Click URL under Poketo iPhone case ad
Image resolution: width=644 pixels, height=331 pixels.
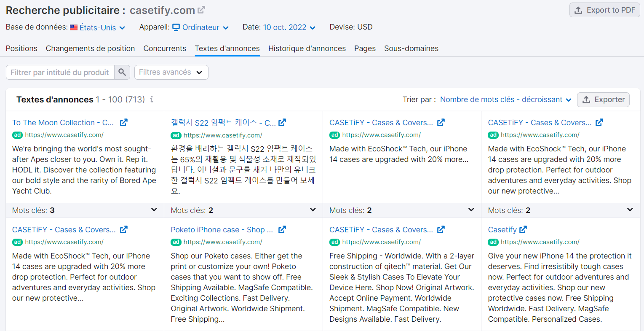coord(223,242)
